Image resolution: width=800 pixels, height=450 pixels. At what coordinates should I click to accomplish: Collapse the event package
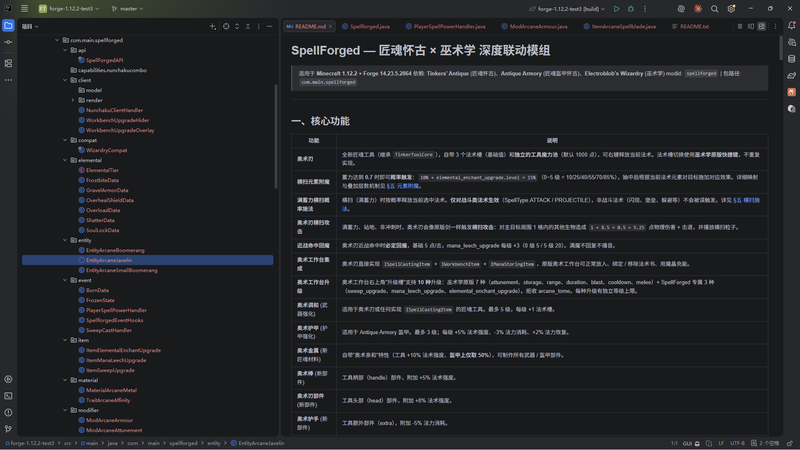[x=65, y=280]
